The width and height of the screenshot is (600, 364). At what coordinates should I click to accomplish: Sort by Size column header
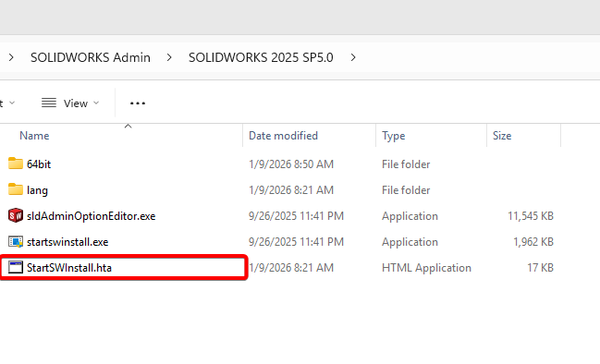(502, 136)
